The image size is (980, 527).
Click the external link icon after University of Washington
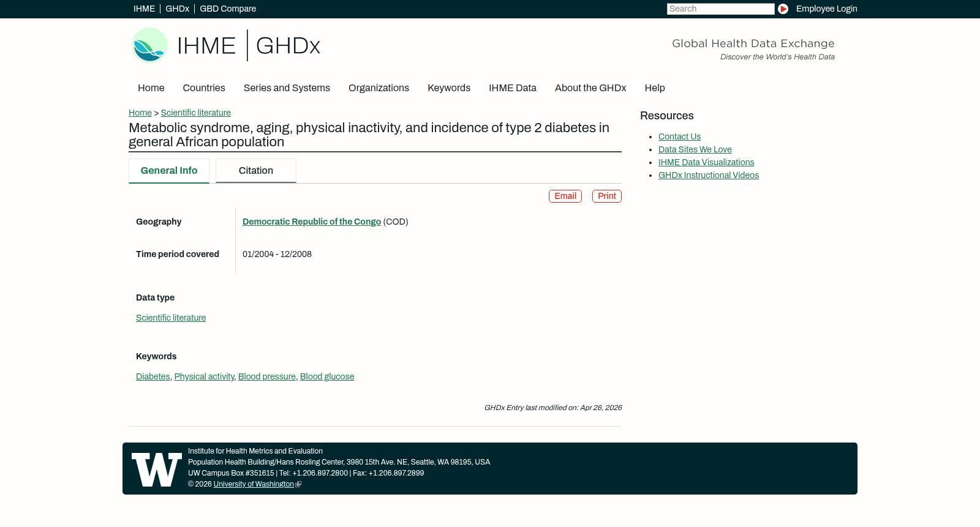coord(298,485)
